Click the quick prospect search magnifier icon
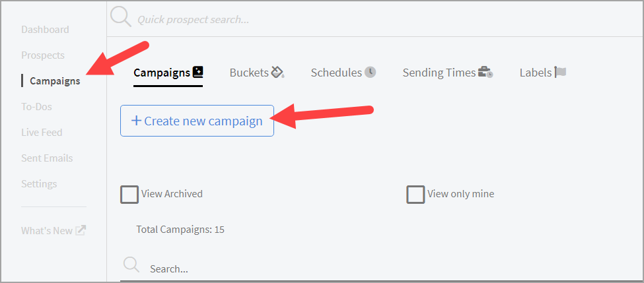 click(x=121, y=18)
